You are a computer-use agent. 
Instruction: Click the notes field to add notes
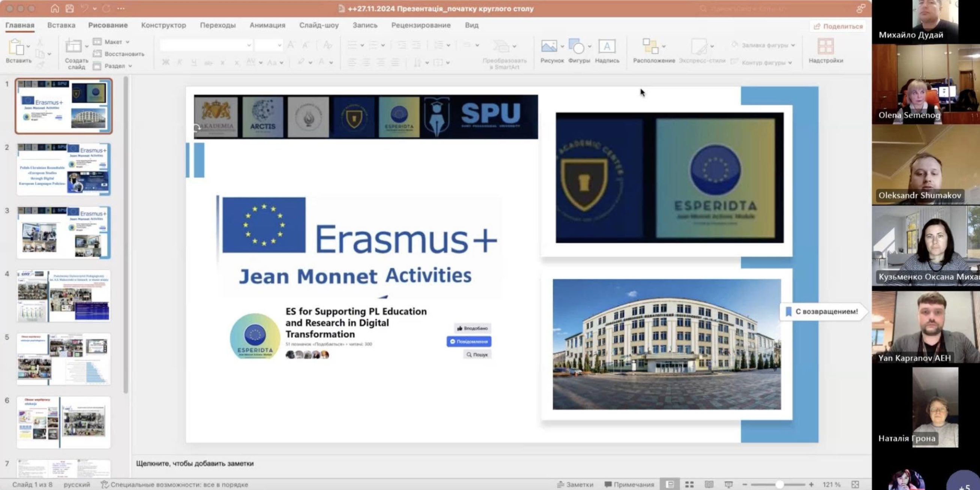point(501,463)
